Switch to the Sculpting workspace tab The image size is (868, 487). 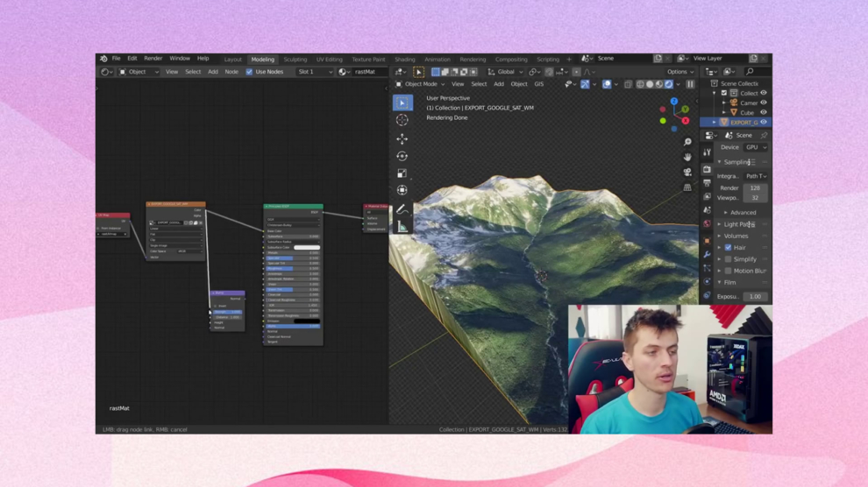point(295,60)
